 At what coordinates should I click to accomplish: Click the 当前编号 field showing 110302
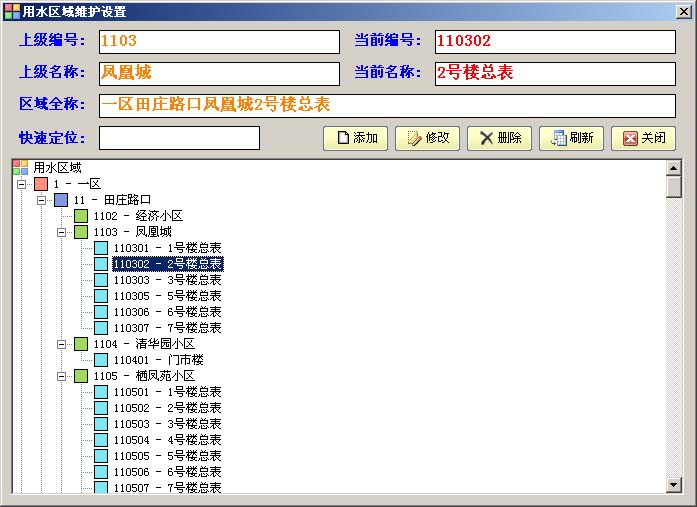(x=555, y=42)
